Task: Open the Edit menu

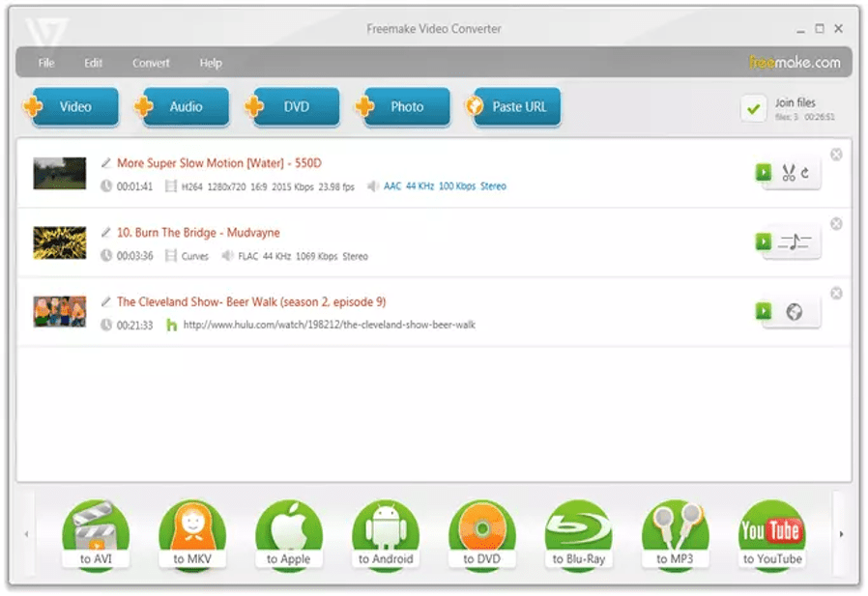Action: pyautogui.click(x=93, y=63)
